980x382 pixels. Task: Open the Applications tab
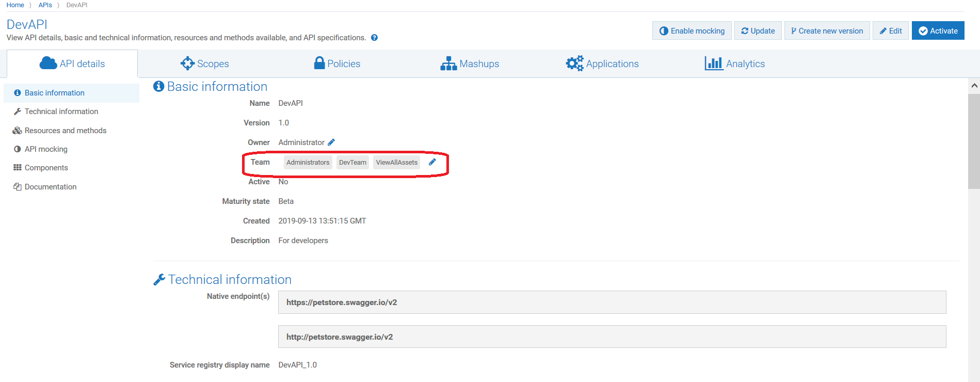[x=602, y=63]
